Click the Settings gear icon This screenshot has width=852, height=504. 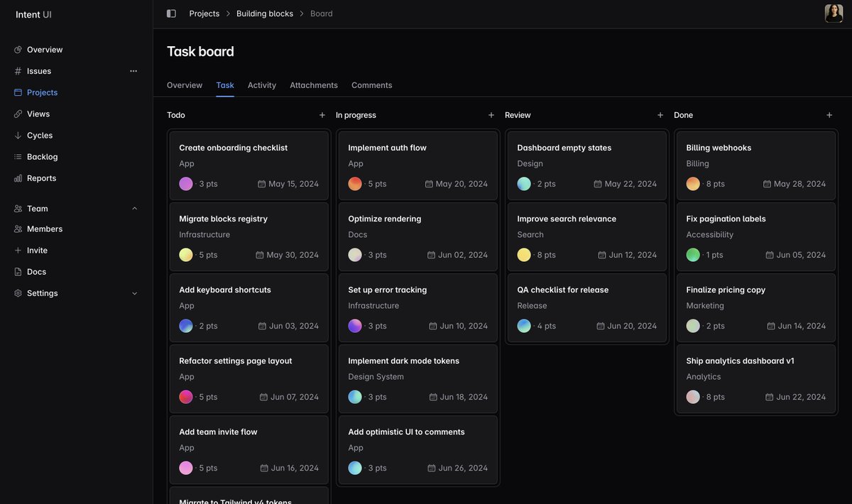18,293
